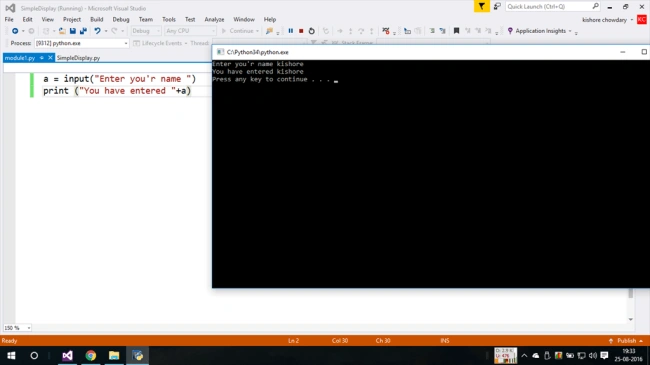The width and height of the screenshot is (650, 365).
Task: Expand the kishore chowdary account dropdown
Action: pyautogui.click(x=632, y=19)
